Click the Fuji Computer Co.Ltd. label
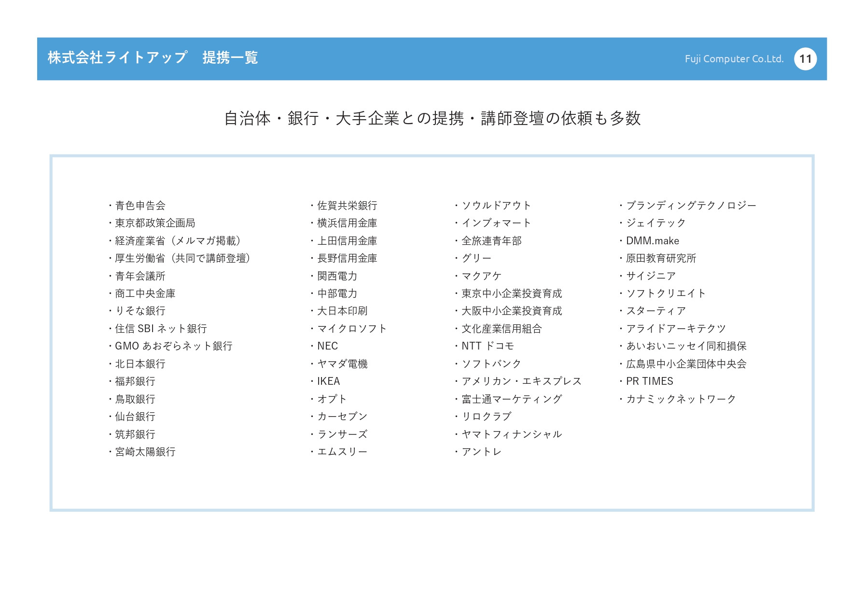The image size is (864, 616). click(x=734, y=59)
